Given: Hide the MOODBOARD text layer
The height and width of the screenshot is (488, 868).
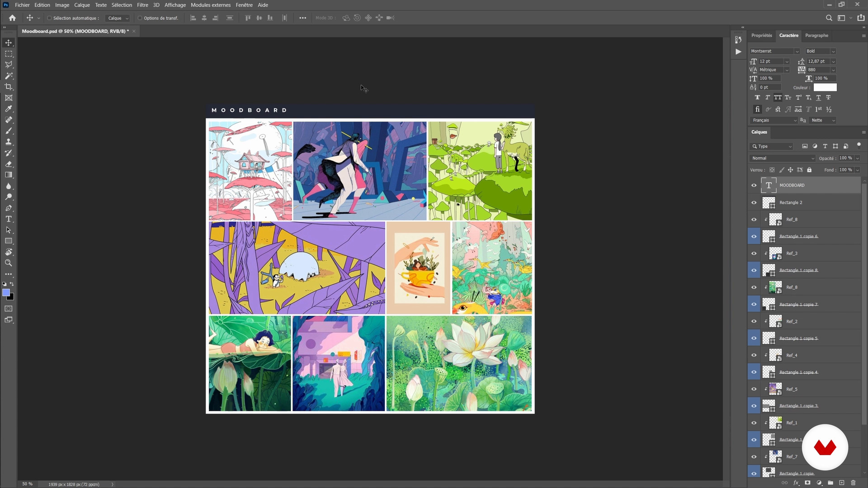Looking at the screenshot, I should click(754, 185).
